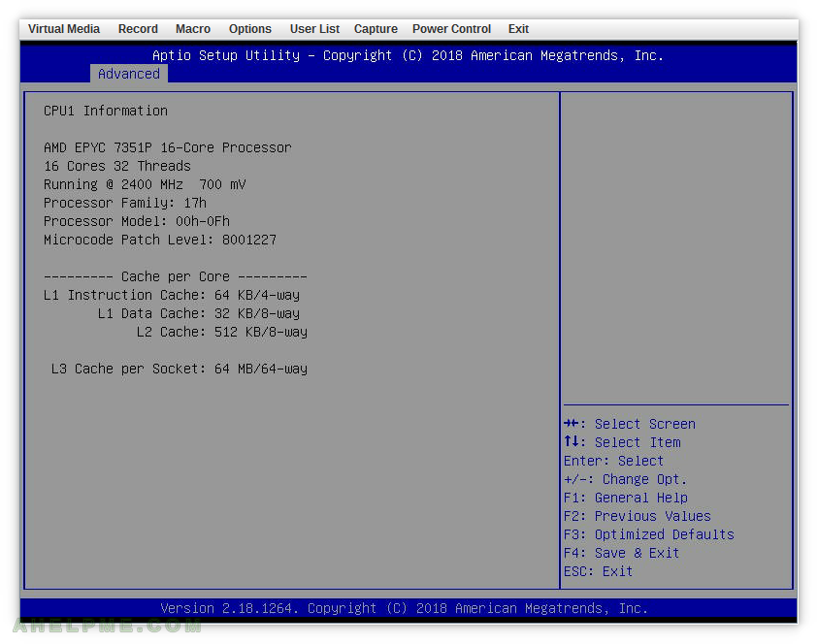
Task: Click the Aptio Setup Utility title text
Action: [x=408, y=55]
